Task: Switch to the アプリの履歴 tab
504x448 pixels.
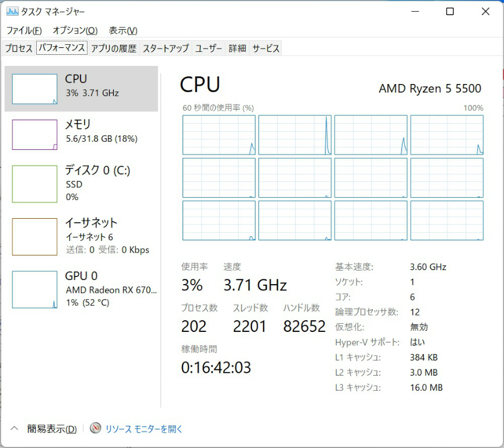Action: tap(113, 48)
